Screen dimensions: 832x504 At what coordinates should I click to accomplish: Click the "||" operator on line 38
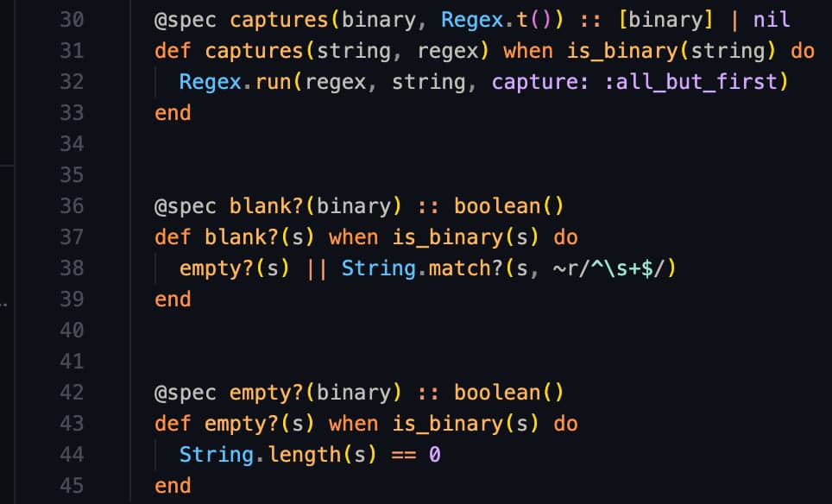[316, 268]
